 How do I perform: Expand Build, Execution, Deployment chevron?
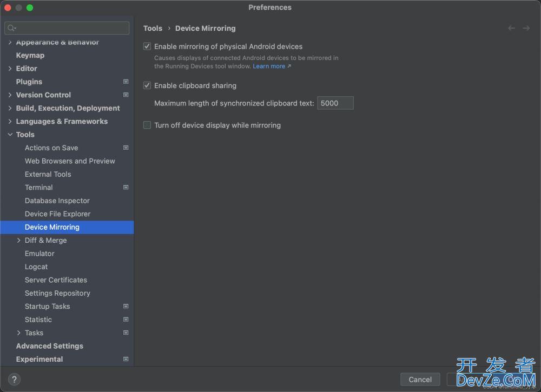[10, 108]
